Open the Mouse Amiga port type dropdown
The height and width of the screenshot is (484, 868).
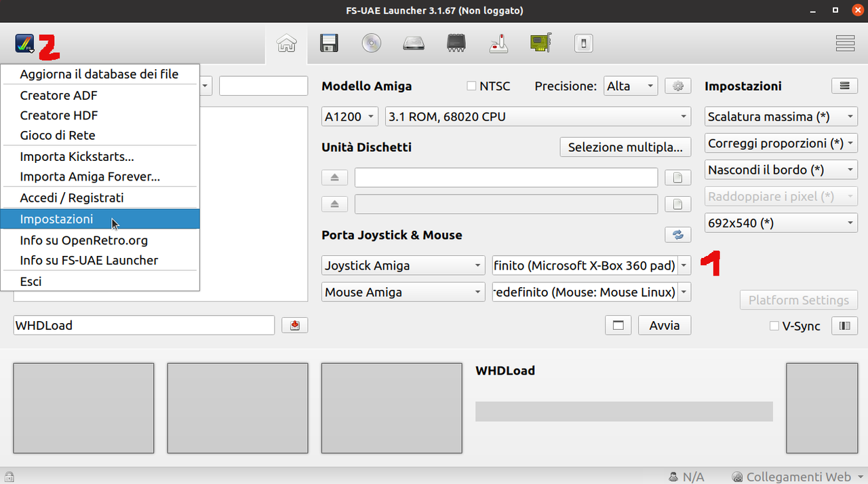403,292
